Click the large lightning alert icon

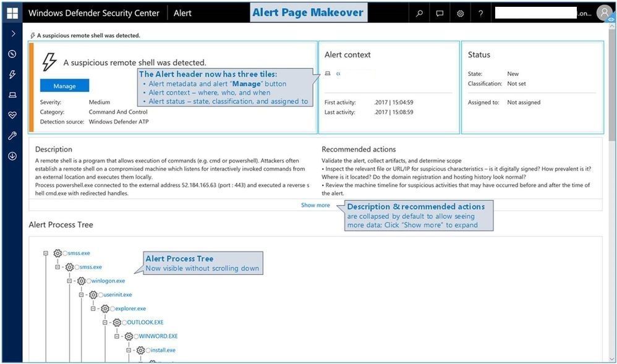49,62
